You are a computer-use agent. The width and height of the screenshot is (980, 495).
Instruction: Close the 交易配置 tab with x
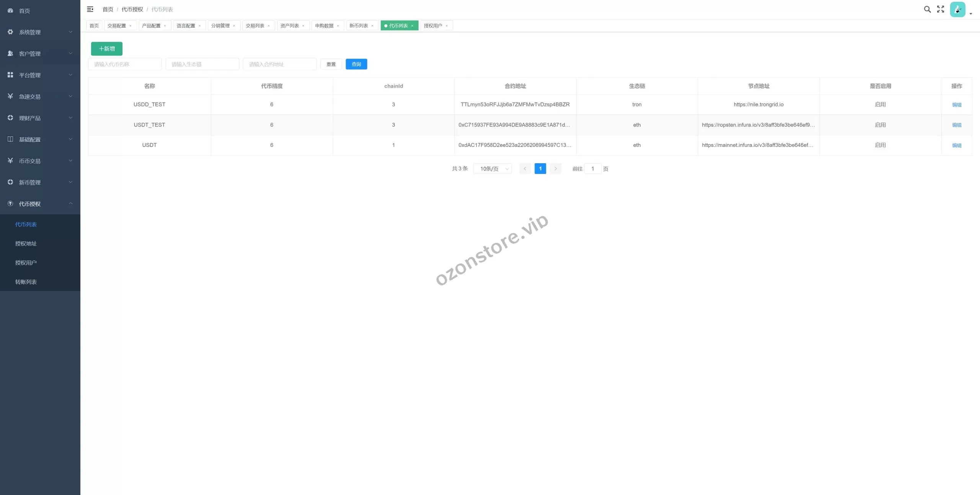click(x=131, y=26)
